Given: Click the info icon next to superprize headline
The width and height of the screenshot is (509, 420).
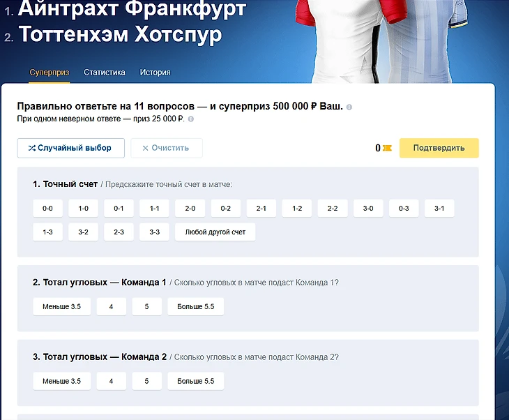Looking at the screenshot, I should coord(349,107).
